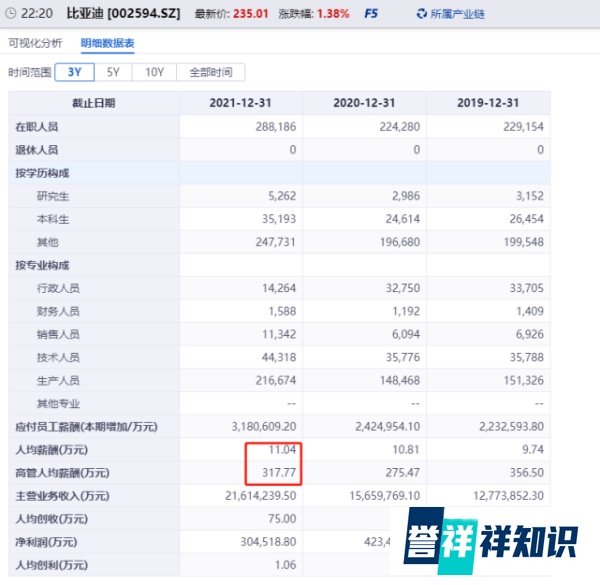Click the F5 shortcut label
Screen dimensions: 600x585
370,14
